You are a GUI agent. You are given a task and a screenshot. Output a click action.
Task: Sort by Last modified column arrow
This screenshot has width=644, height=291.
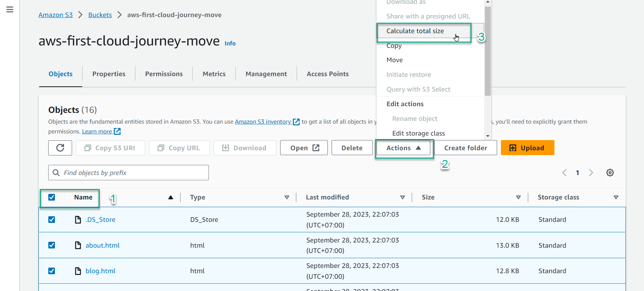tap(403, 197)
